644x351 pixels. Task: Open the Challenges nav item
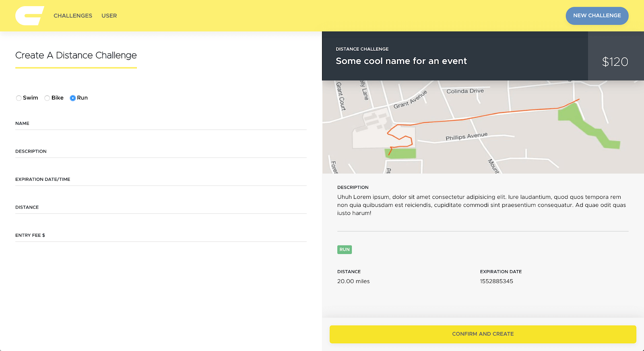(73, 16)
